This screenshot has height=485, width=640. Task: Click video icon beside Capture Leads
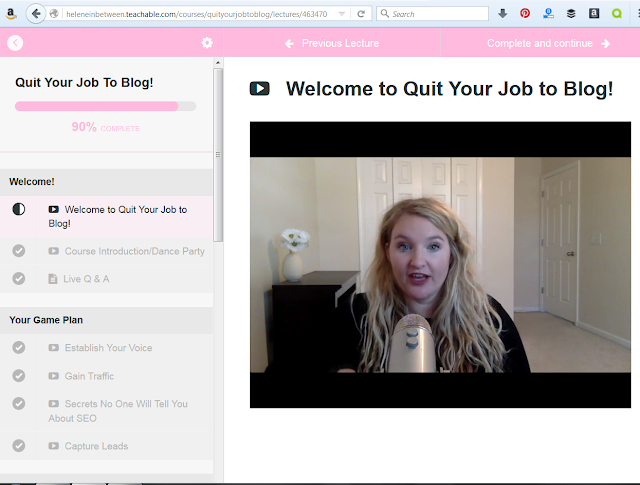pos(53,446)
